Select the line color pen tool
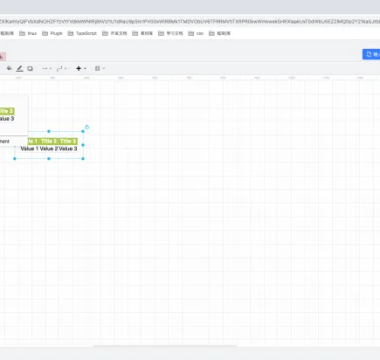380x360 pixels. (20, 68)
